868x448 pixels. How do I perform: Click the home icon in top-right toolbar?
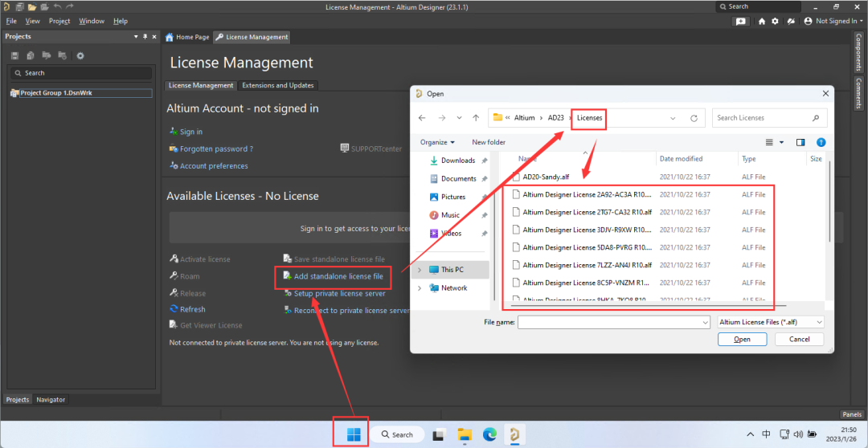pyautogui.click(x=761, y=22)
